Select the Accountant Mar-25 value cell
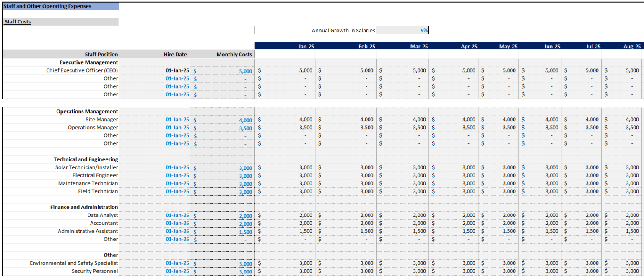Viewport: 644px width, 276px height. coord(402,223)
